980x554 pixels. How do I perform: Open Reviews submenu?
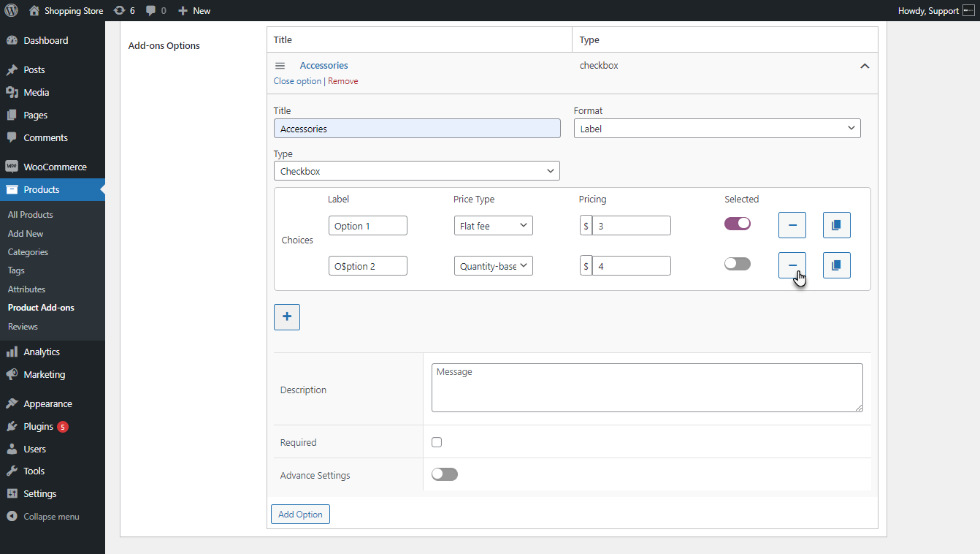click(x=23, y=327)
